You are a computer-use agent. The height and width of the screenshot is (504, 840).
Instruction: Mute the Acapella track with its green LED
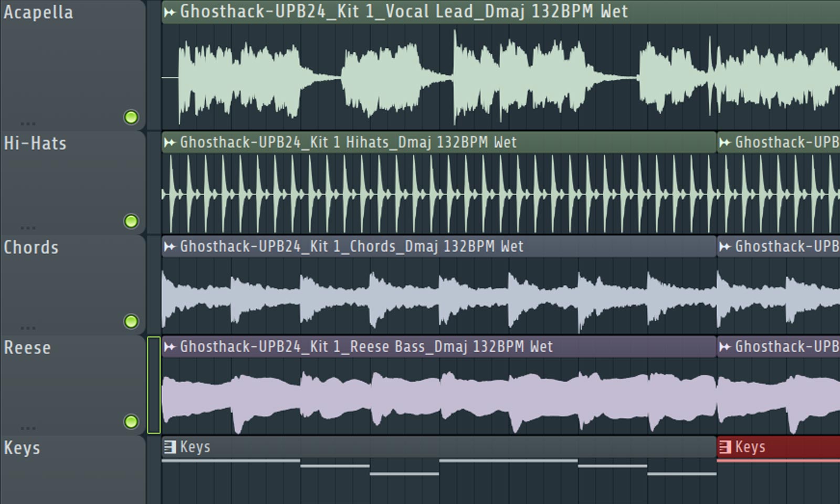tap(131, 117)
